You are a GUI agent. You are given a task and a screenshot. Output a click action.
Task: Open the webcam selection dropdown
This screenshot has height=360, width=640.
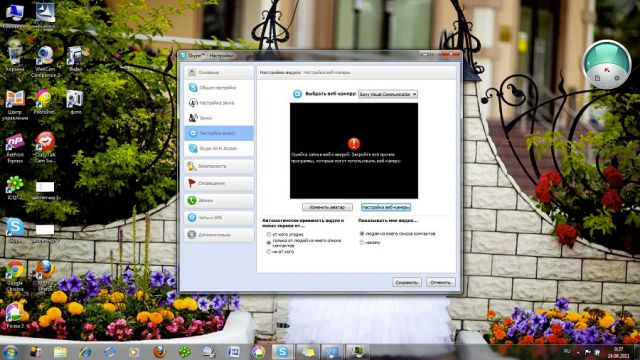[x=388, y=94]
